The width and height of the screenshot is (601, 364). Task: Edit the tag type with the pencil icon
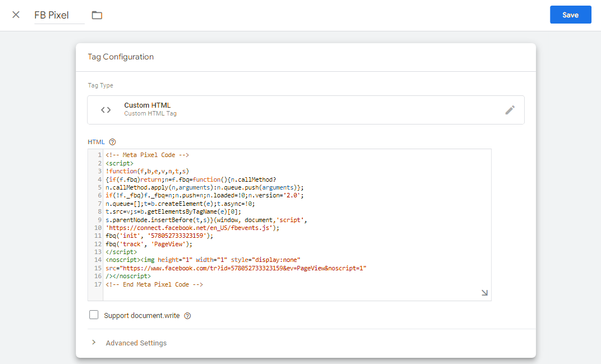[510, 110]
